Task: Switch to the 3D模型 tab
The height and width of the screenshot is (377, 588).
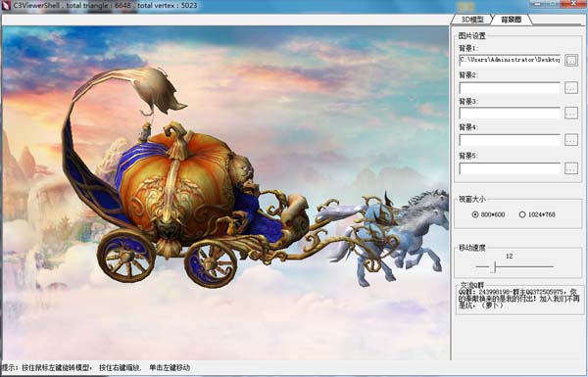Action: pyautogui.click(x=471, y=20)
